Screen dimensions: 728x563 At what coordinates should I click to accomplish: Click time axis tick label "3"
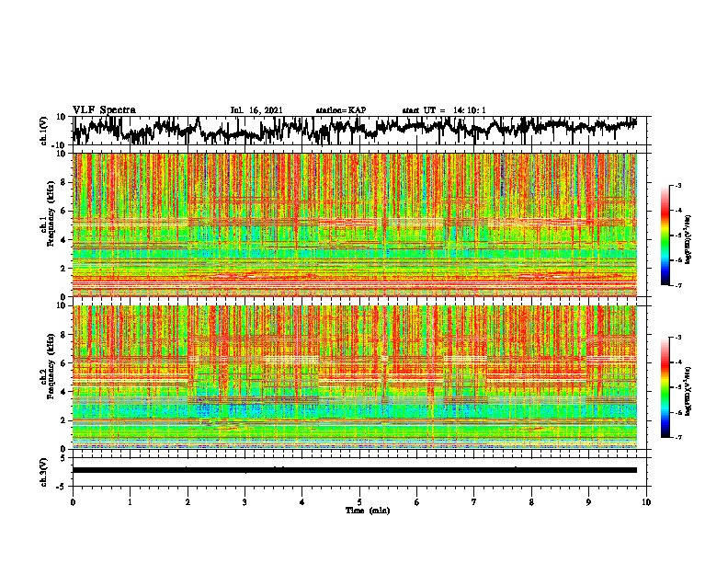[x=245, y=502]
